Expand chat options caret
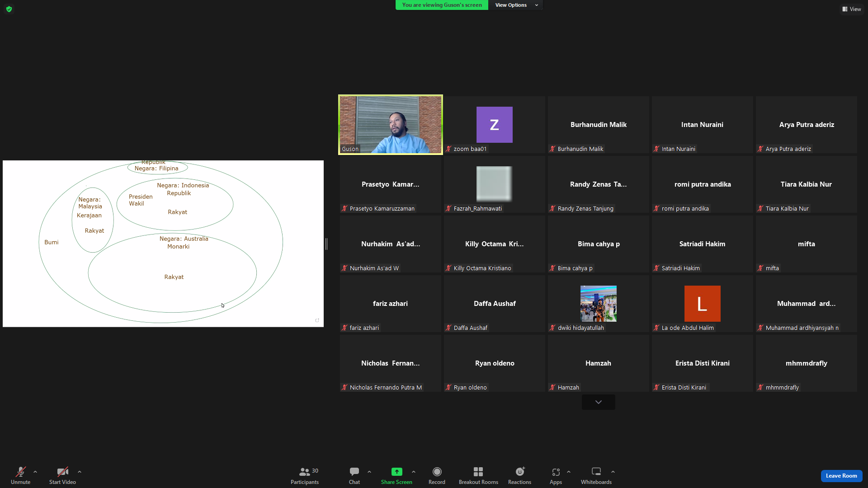 [369, 472]
